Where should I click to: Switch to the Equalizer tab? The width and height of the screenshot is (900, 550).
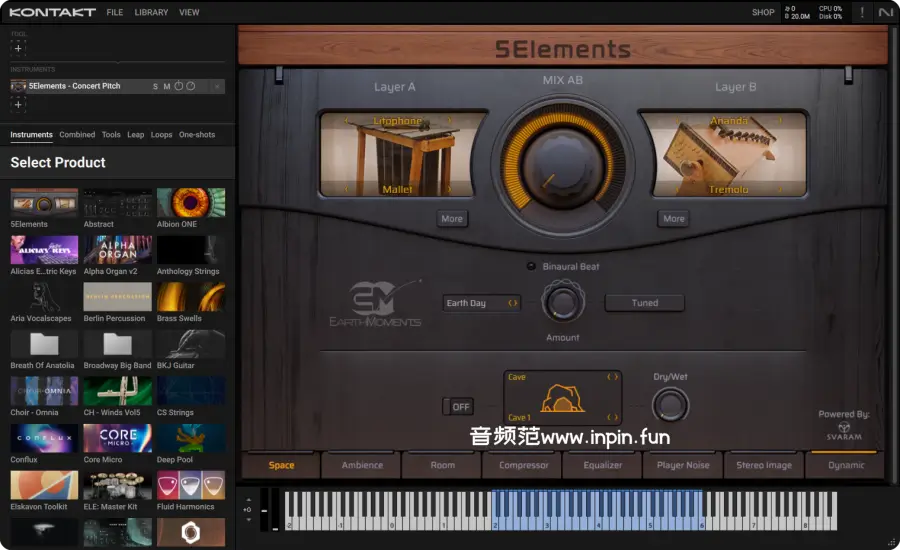click(603, 465)
